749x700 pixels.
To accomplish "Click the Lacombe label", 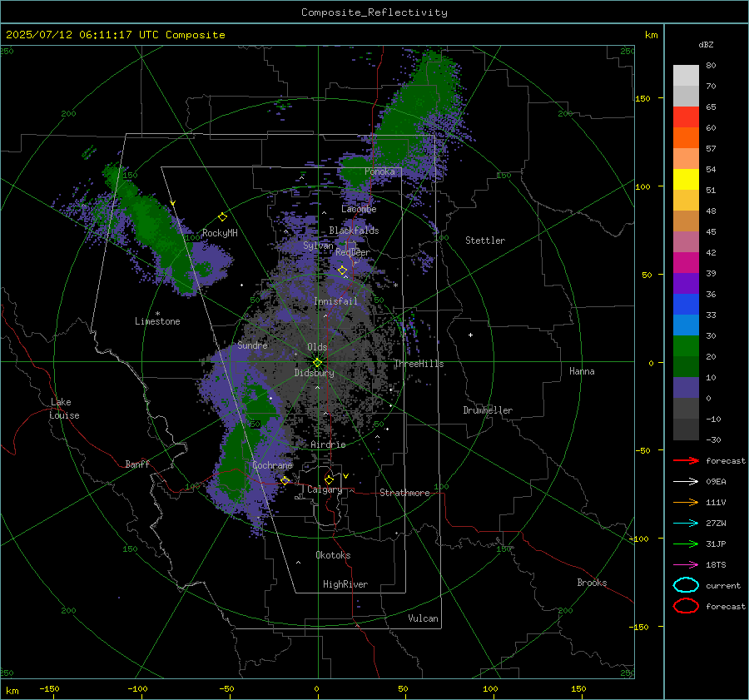I will coord(359,209).
